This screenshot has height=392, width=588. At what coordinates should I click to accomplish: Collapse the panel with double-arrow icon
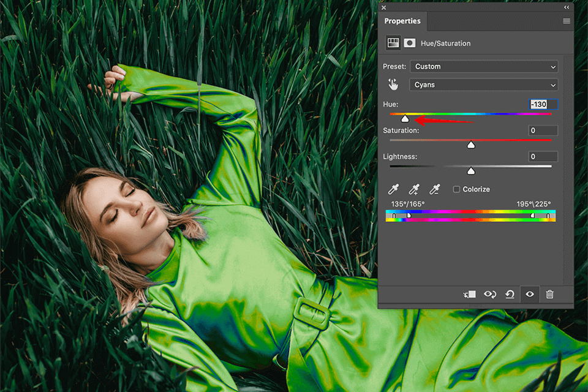[x=567, y=7]
